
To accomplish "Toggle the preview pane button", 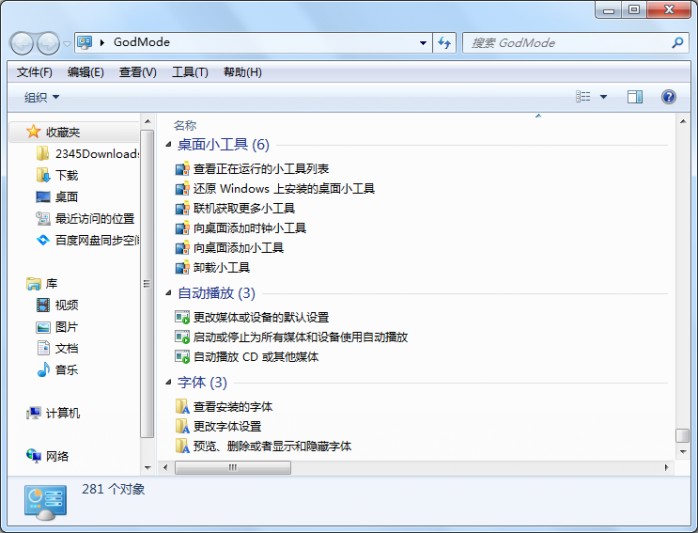I will tap(634, 97).
